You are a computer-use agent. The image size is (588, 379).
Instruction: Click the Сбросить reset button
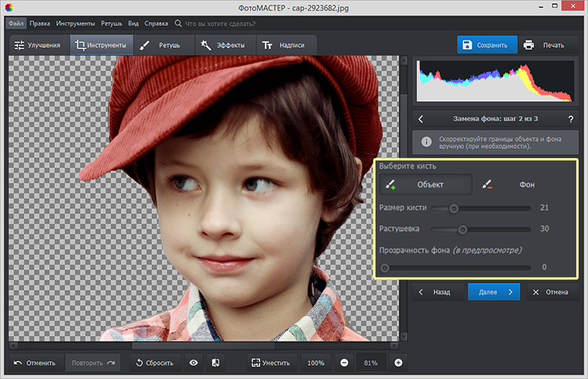pyautogui.click(x=154, y=363)
